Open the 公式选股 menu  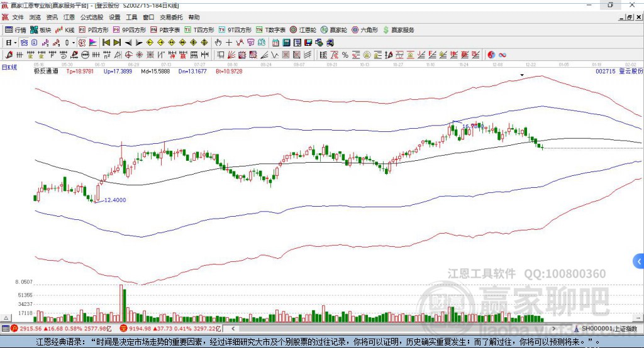tap(92, 17)
